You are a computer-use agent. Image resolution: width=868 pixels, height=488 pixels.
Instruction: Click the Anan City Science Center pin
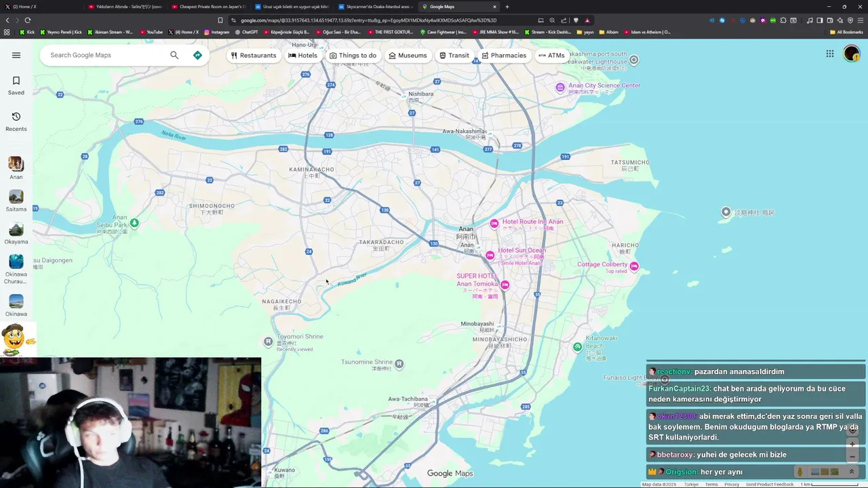coord(560,87)
